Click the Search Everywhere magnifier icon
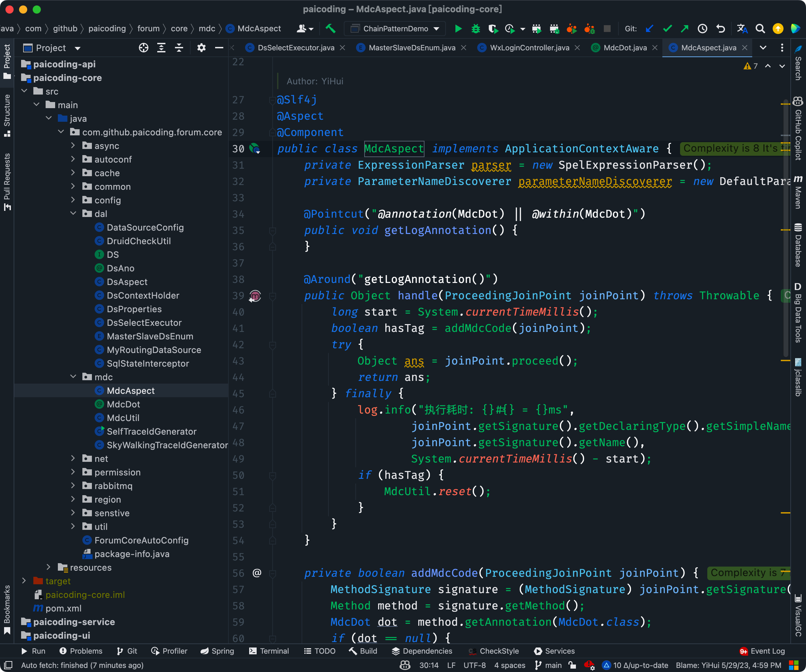 760,29
